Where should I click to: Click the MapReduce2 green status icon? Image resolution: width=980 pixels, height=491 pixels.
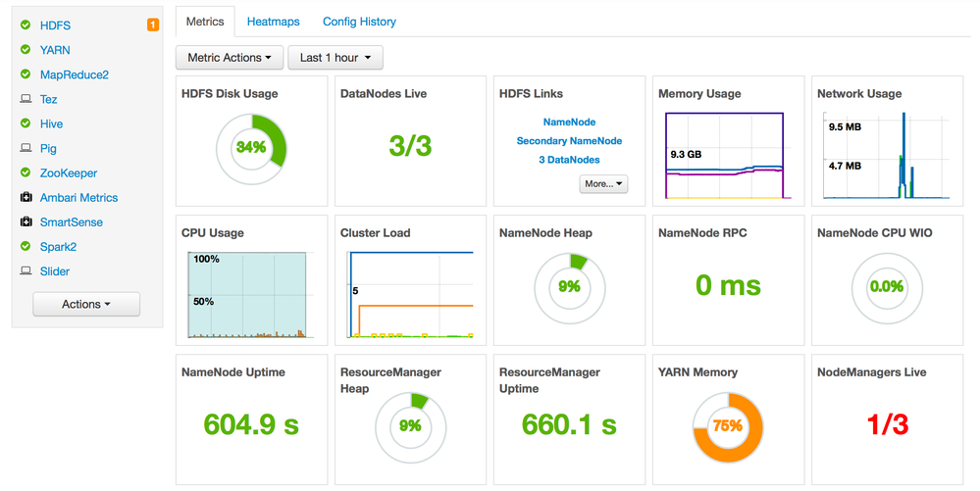point(26,74)
